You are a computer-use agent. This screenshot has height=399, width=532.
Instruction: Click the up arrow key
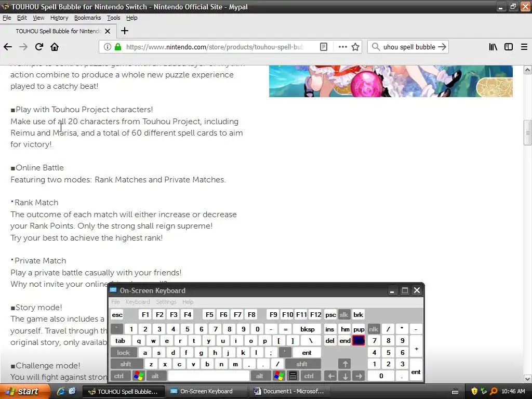click(x=345, y=364)
